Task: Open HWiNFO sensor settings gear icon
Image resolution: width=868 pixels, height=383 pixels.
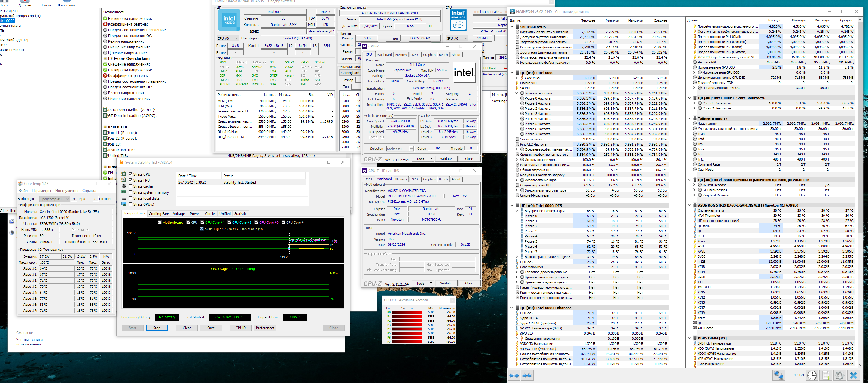Action: click(x=839, y=375)
